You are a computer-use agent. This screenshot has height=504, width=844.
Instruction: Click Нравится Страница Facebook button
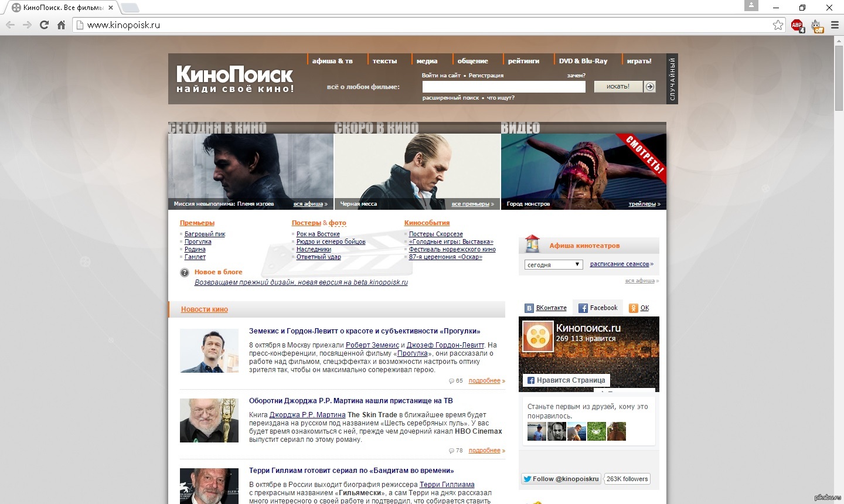[x=567, y=380]
